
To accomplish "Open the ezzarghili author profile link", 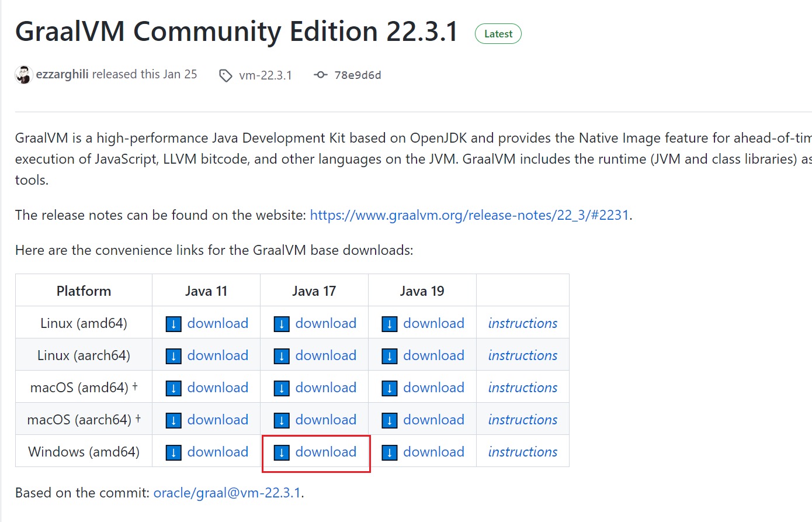I will pyautogui.click(x=63, y=74).
